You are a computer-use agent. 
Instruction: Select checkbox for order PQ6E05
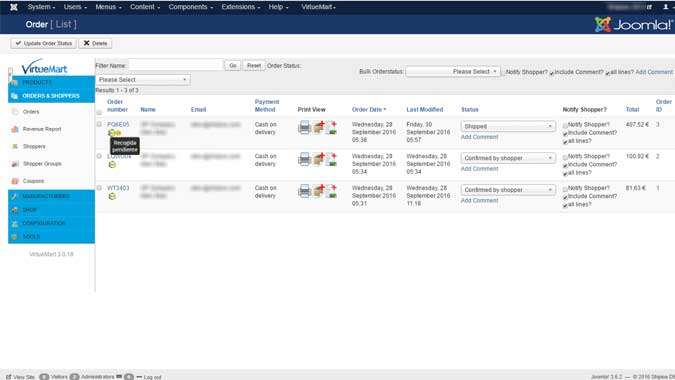(99, 124)
